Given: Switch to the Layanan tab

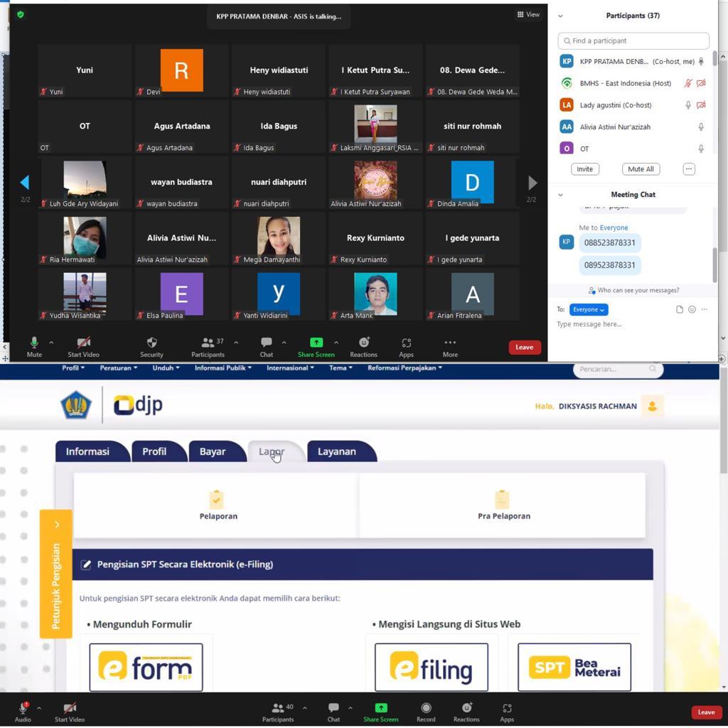Looking at the screenshot, I should [x=336, y=451].
